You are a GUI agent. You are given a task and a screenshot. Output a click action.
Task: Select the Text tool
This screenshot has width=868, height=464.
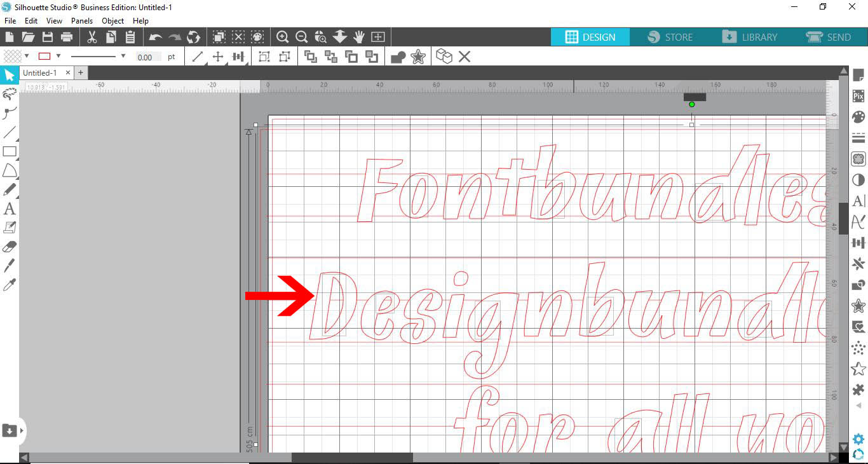click(x=10, y=208)
